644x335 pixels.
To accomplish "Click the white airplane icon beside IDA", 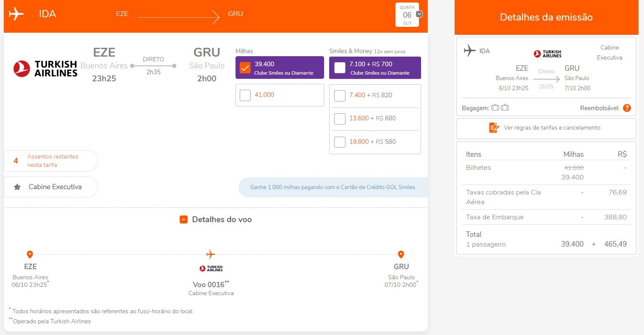I will tap(16, 14).
